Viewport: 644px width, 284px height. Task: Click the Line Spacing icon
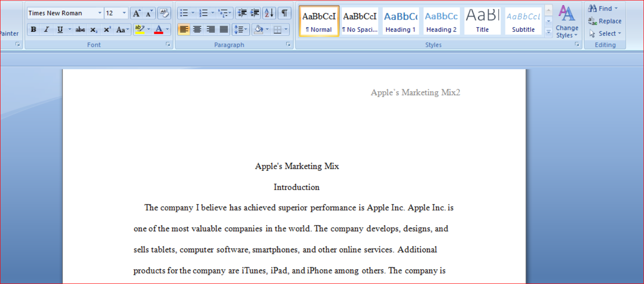241,30
